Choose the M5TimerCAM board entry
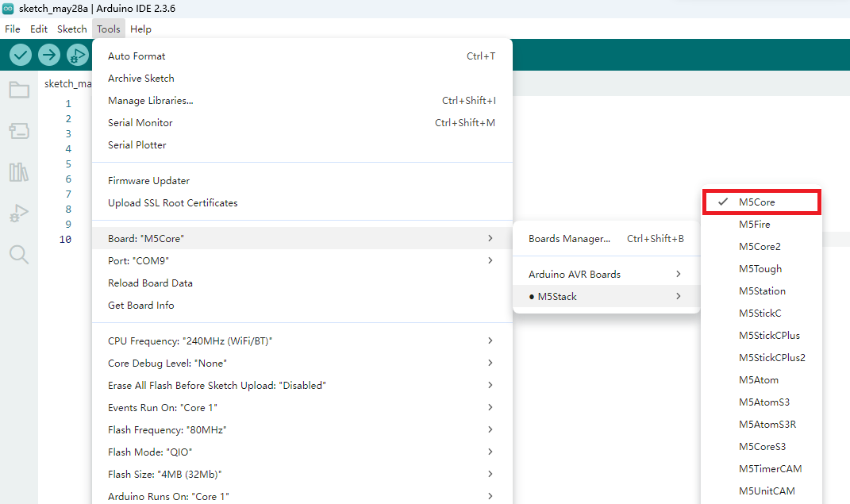 (762, 469)
